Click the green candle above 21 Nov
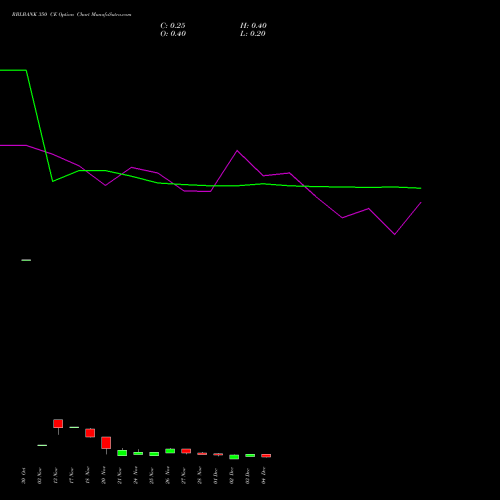Screen dimensions: 500x500 point(122,453)
